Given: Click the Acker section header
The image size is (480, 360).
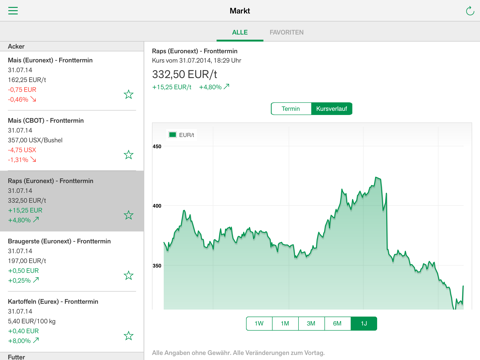Looking at the screenshot, I should pos(72,46).
